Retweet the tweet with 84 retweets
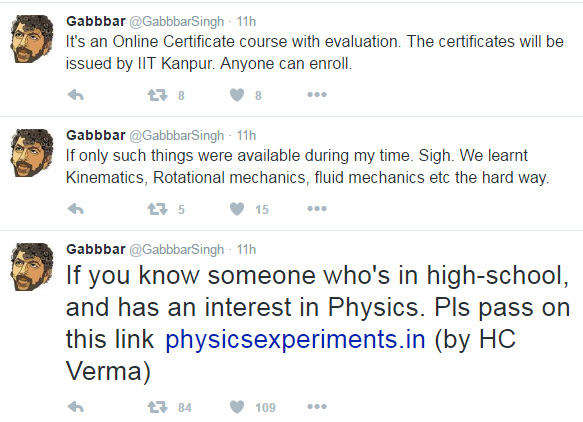 (x=158, y=407)
